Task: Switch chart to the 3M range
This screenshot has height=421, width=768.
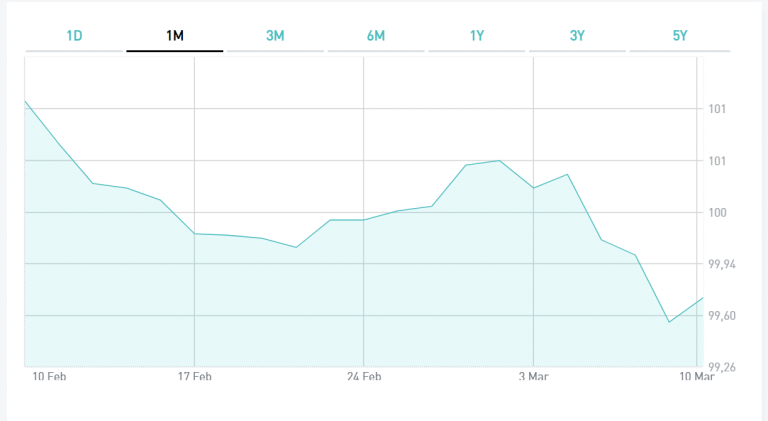Action: point(275,36)
